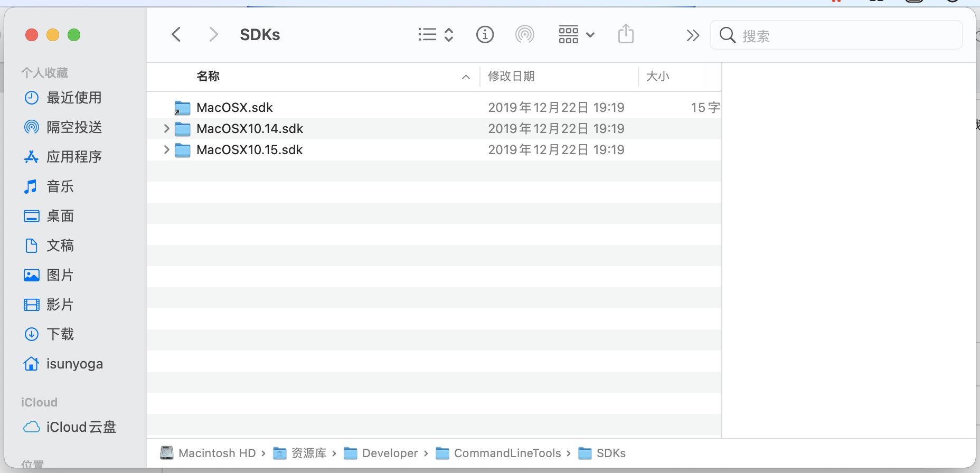Click the 音乐 music note icon

[31, 186]
